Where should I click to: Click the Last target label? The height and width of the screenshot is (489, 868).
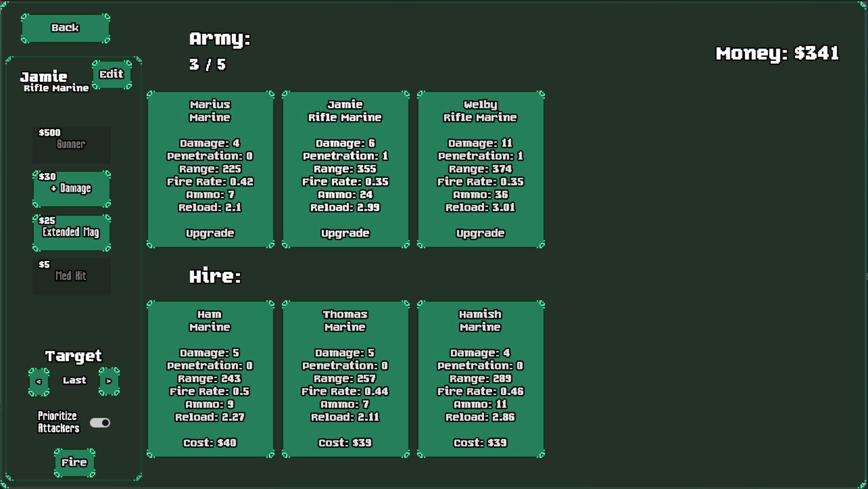coord(74,380)
